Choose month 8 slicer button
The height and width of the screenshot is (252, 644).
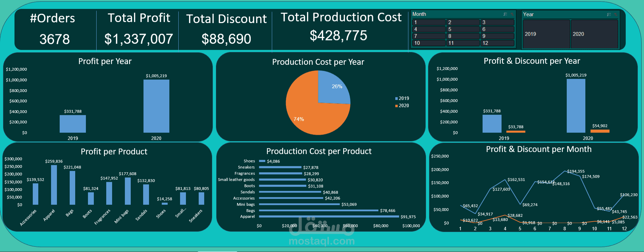click(x=463, y=36)
